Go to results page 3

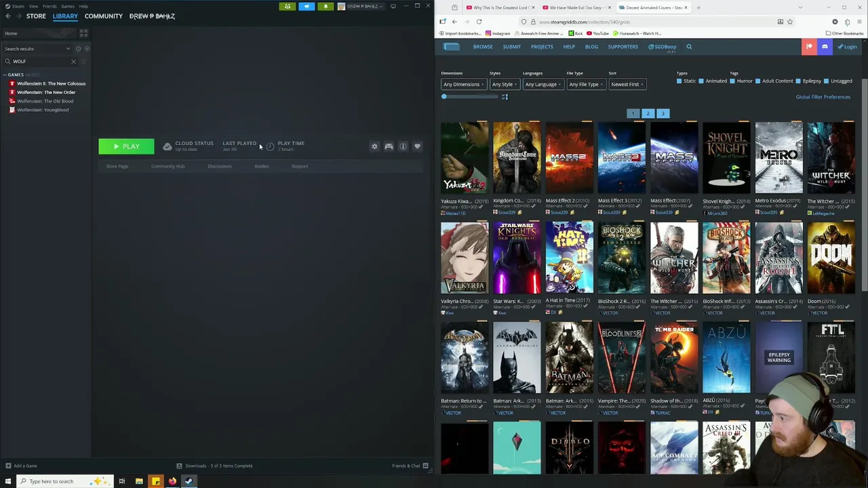(663, 114)
